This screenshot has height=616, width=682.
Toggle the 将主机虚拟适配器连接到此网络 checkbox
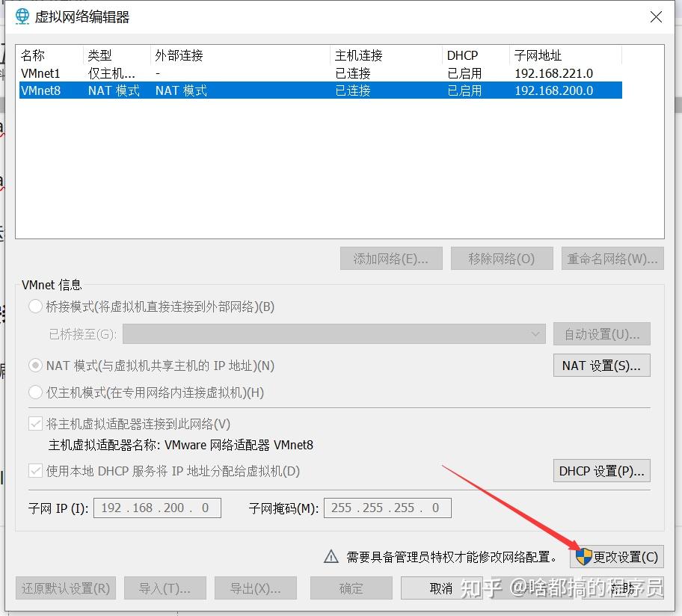click(x=34, y=423)
